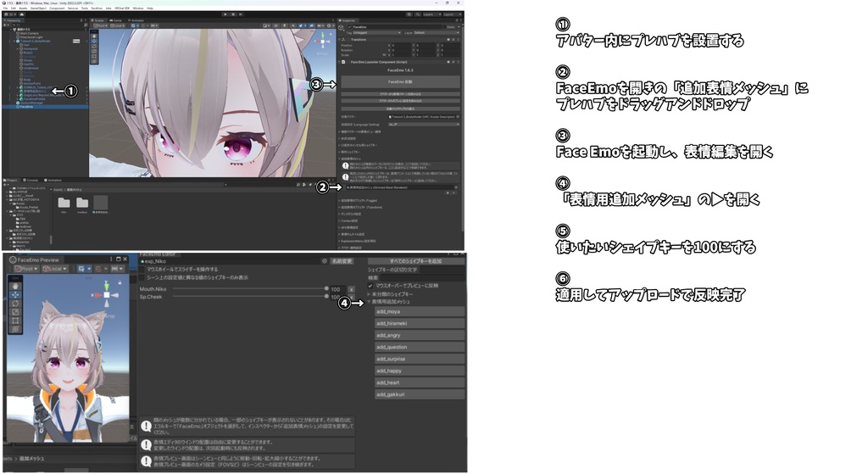The width and height of the screenshot is (868, 474).
Task: Enable マウスホイールでスライダーを操作する checkbox
Action: click(142, 269)
